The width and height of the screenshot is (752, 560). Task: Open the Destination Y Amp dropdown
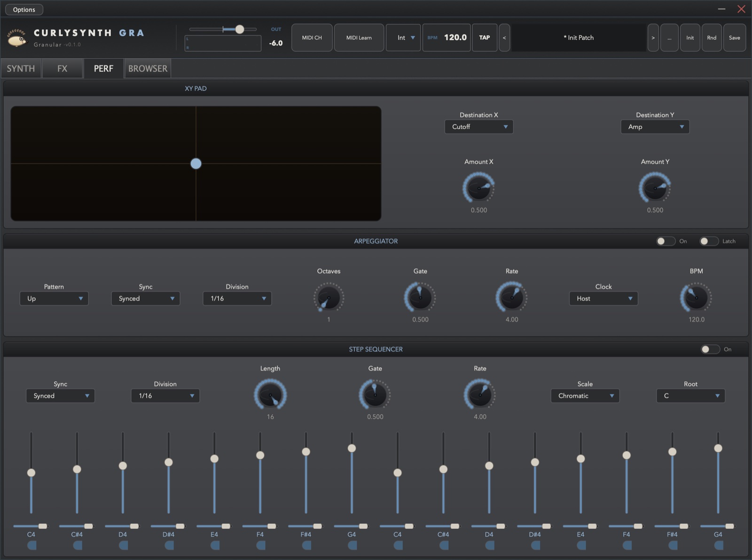pos(655,127)
